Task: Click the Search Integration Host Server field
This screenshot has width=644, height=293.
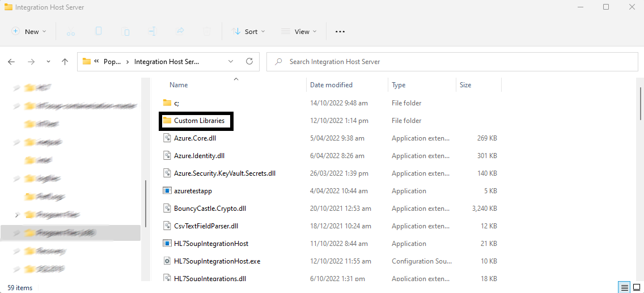Action: [452, 62]
